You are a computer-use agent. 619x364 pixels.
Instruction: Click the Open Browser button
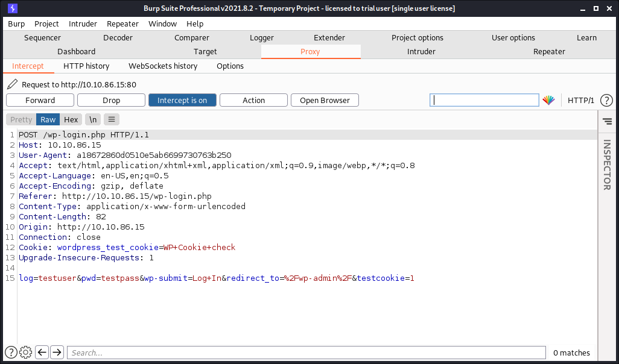[x=325, y=100]
